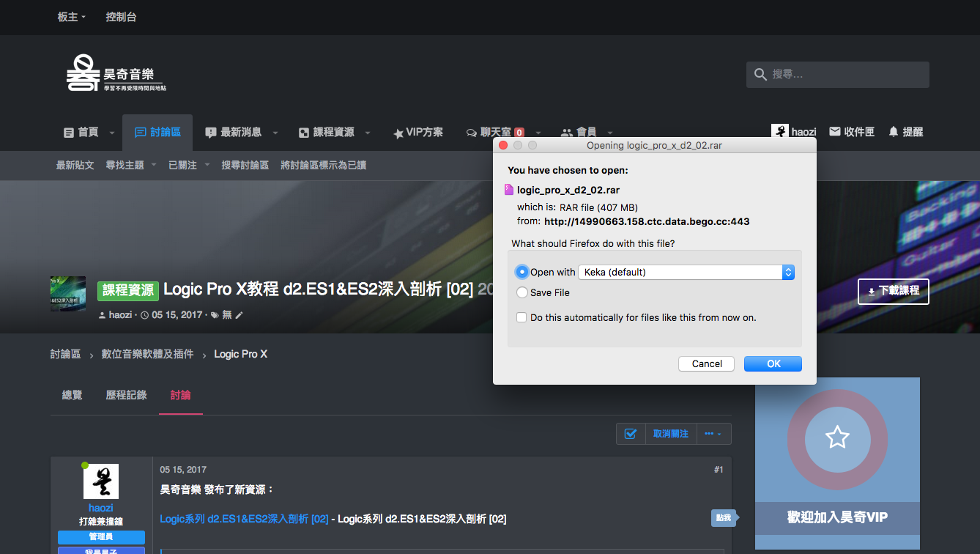Switch to the 歷程記錄 tab
Screen dimensions: 980x554
tap(127, 395)
